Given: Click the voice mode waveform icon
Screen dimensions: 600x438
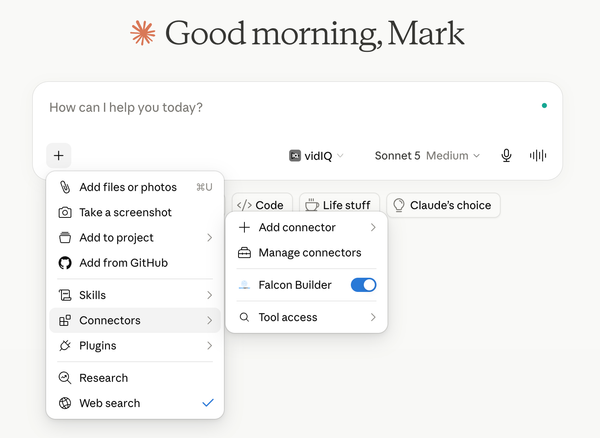Looking at the screenshot, I should 538,155.
